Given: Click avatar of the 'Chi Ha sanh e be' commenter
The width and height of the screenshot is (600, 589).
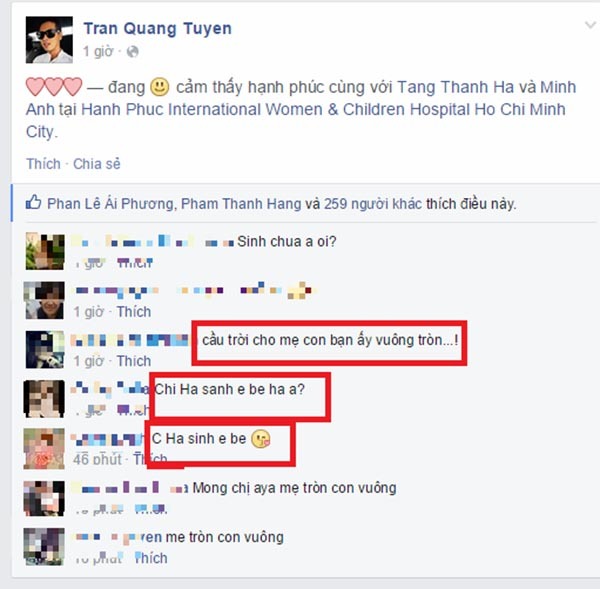Looking at the screenshot, I should coord(44,398).
